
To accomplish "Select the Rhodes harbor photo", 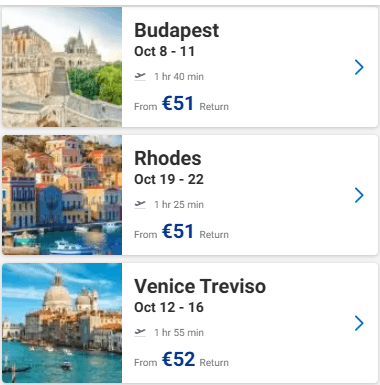I will (x=62, y=195).
